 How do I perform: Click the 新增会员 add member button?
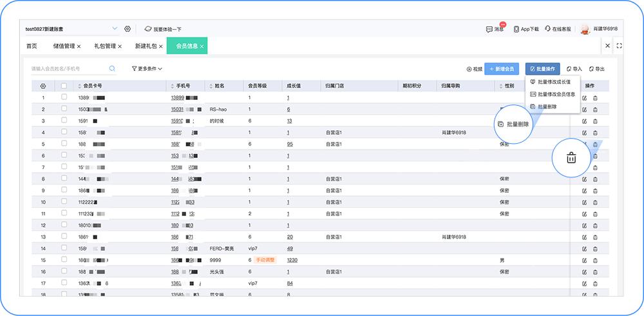pyautogui.click(x=502, y=69)
